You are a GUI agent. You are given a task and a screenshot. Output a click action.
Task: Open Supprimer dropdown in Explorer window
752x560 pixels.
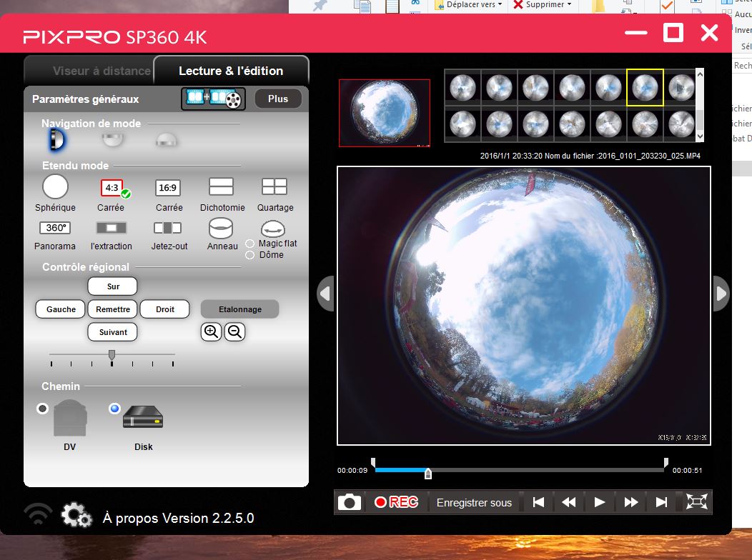click(543, 5)
